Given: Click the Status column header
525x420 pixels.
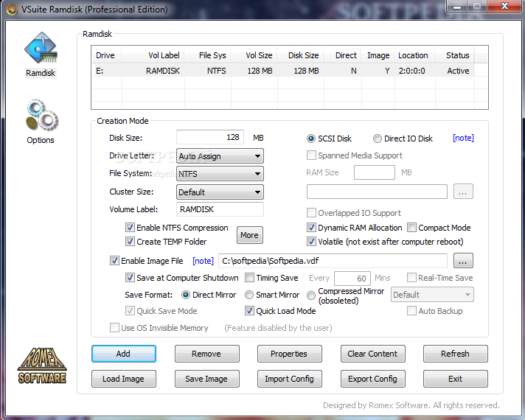Looking at the screenshot, I should 455,55.
